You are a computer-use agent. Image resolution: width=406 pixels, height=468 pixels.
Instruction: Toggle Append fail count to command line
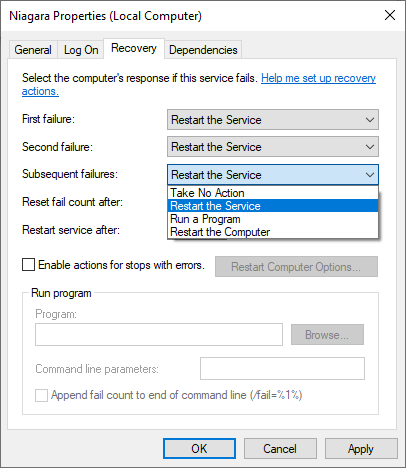41,395
